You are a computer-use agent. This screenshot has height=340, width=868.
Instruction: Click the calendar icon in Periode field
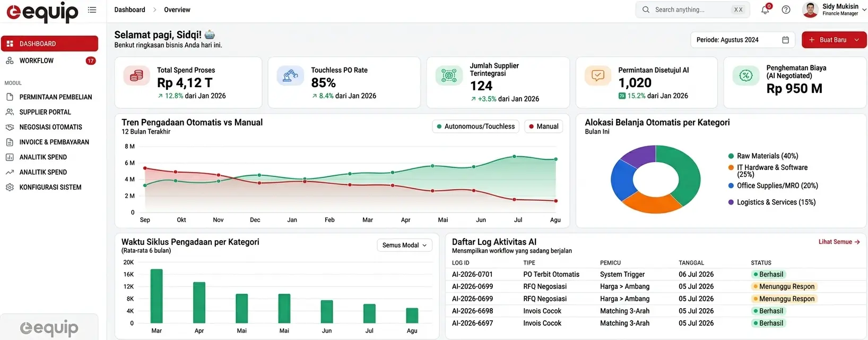tap(786, 40)
